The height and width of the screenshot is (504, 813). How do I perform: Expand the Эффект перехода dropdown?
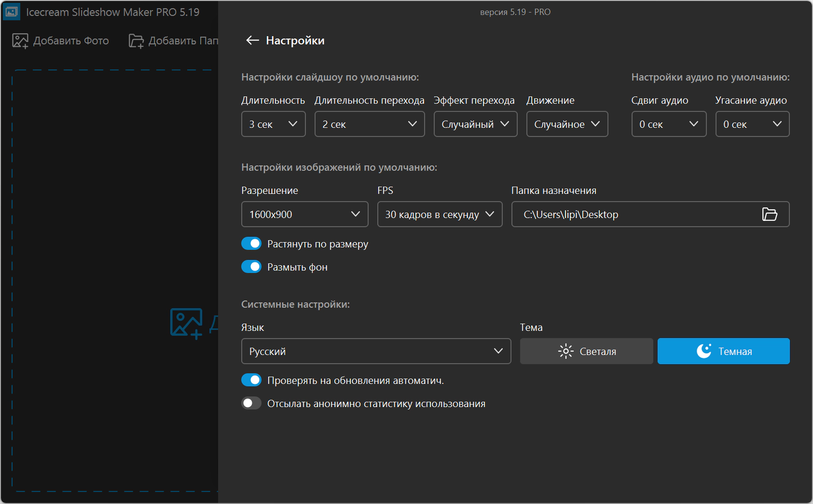[x=475, y=124]
